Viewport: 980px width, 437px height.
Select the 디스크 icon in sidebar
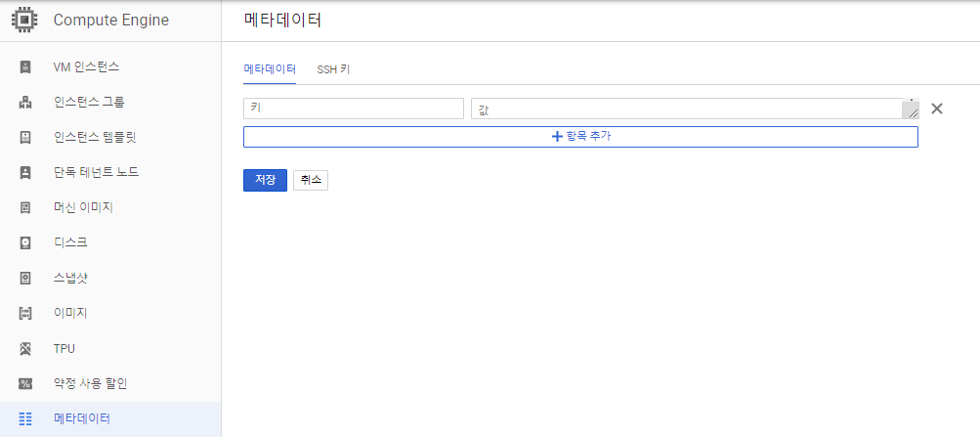(x=25, y=242)
